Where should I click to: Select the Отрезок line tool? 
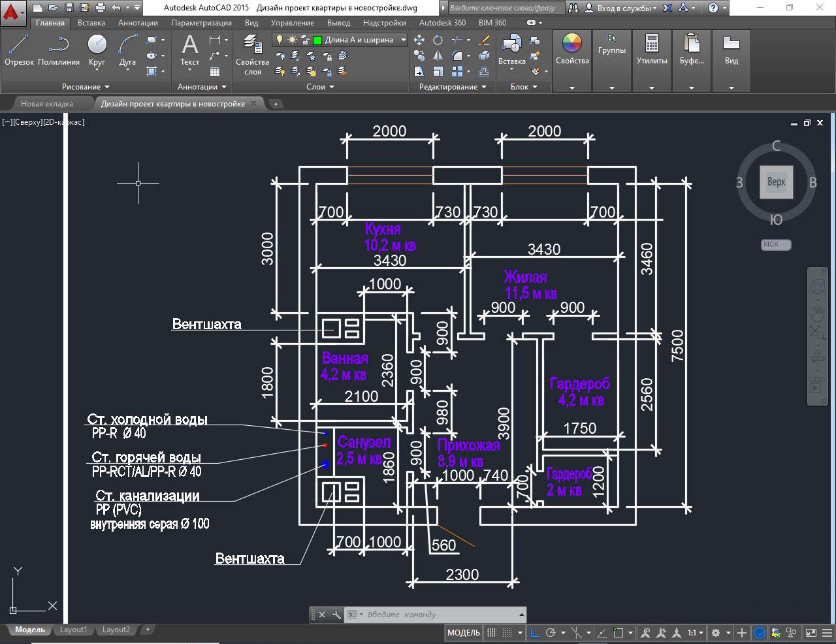[x=19, y=50]
